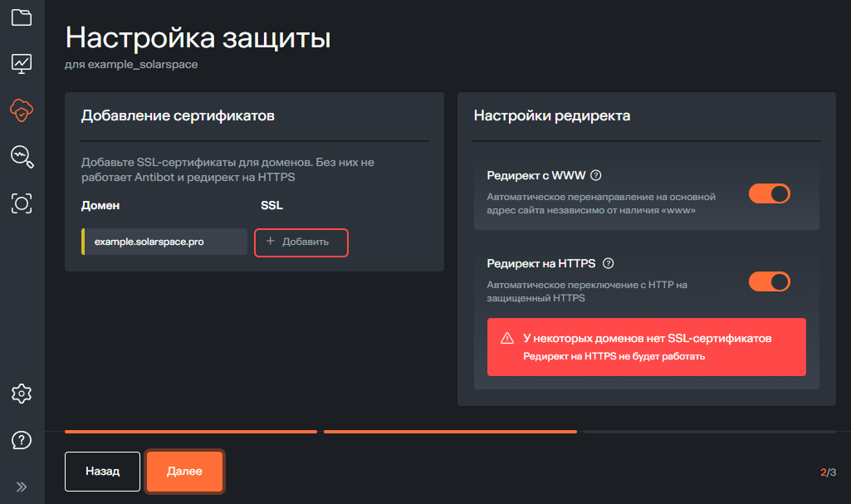The image size is (851, 504).
Task: Click the warning triangle in the SSL alert
Action: tap(509, 337)
